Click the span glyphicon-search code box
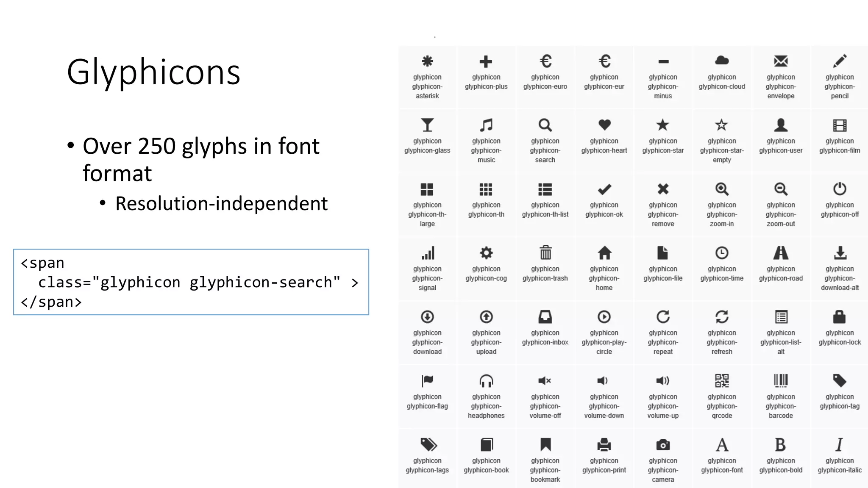868x488 pixels. pos(191,282)
